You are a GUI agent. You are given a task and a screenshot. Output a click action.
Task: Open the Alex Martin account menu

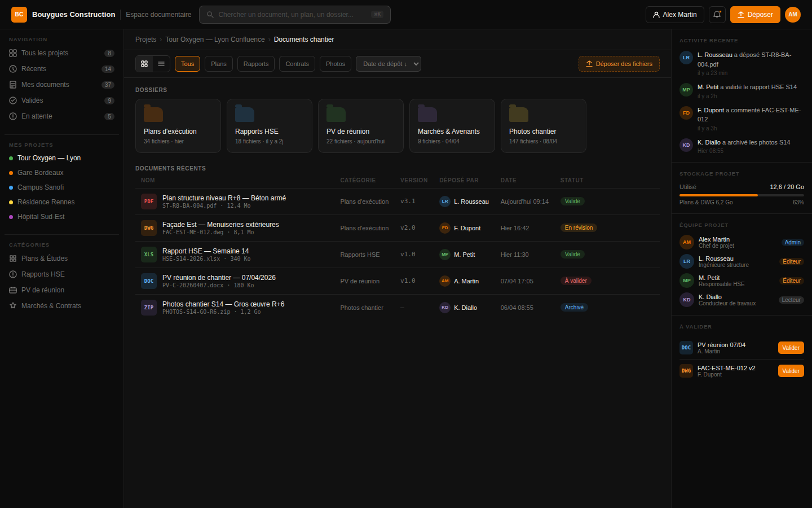674,15
